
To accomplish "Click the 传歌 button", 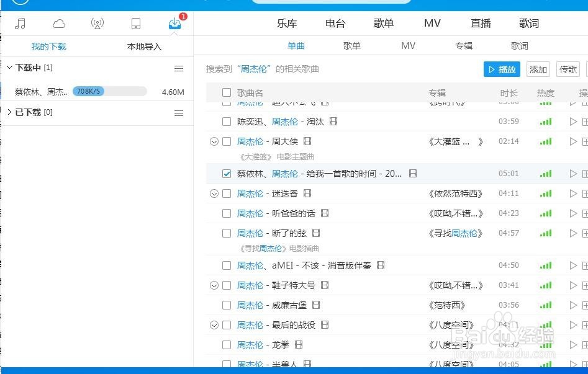I will tap(568, 69).
